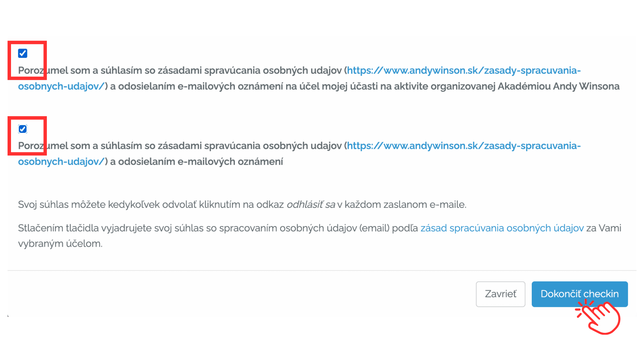Uncheck the first consent checkbox for Andy Winson activity
The height and width of the screenshot is (352, 644).
pyautogui.click(x=23, y=53)
